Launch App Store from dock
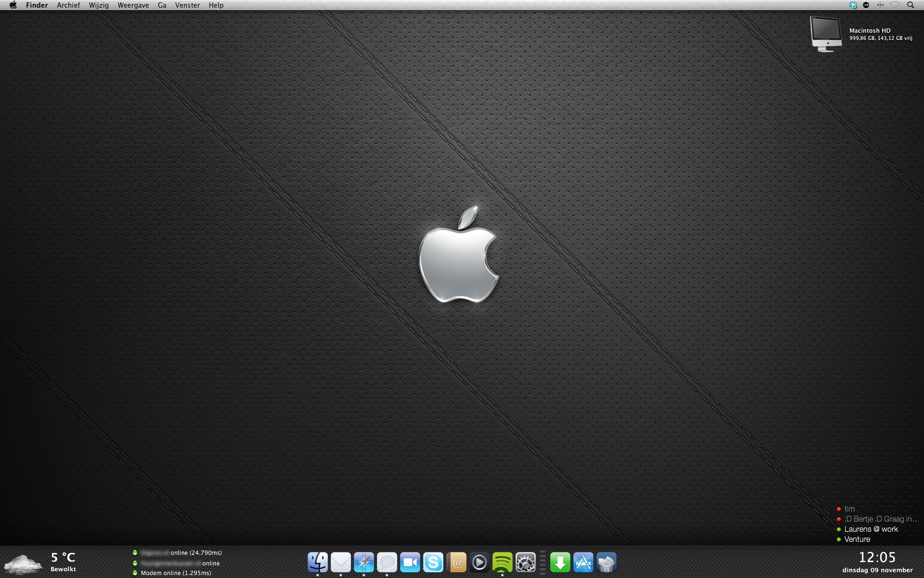The image size is (924, 578). tap(583, 562)
